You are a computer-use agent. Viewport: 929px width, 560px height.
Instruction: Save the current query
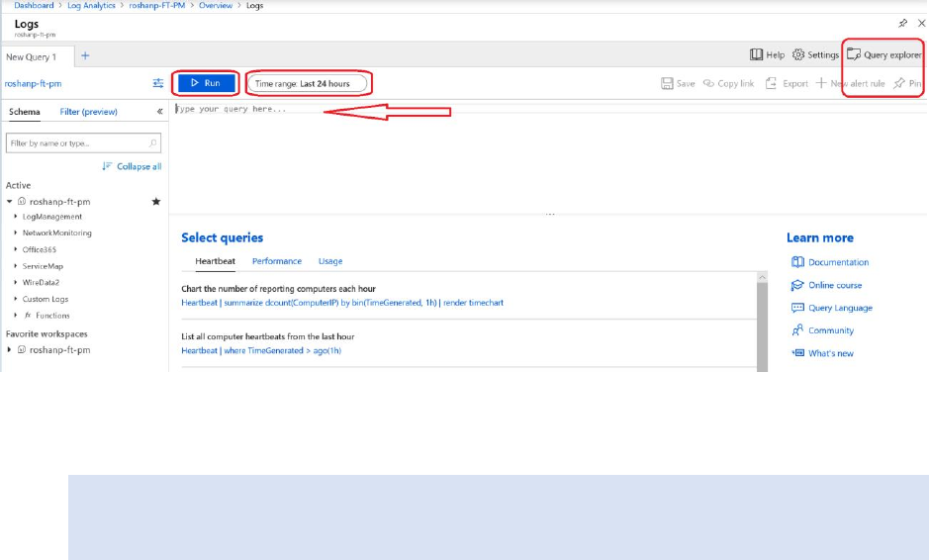(x=678, y=83)
